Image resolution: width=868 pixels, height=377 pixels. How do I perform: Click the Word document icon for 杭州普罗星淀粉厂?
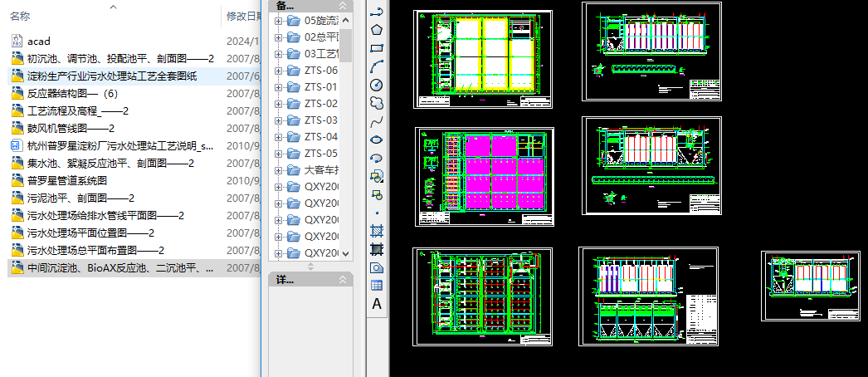(17, 145)
